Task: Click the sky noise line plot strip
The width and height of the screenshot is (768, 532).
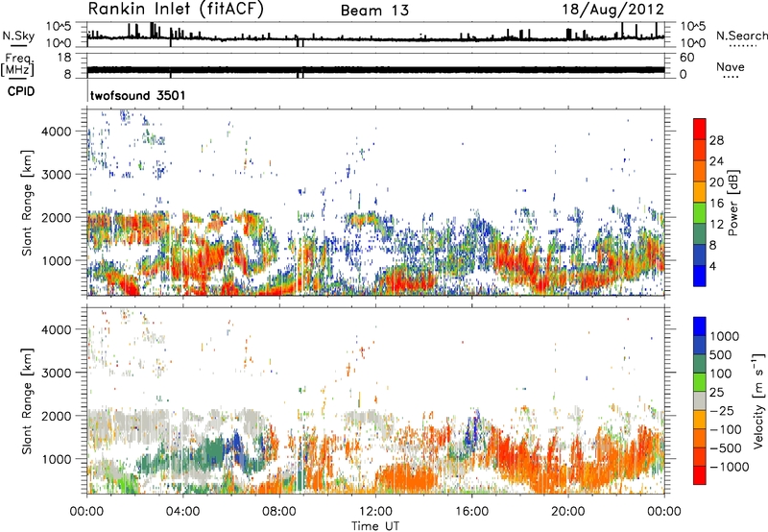Action: (375, 35)
